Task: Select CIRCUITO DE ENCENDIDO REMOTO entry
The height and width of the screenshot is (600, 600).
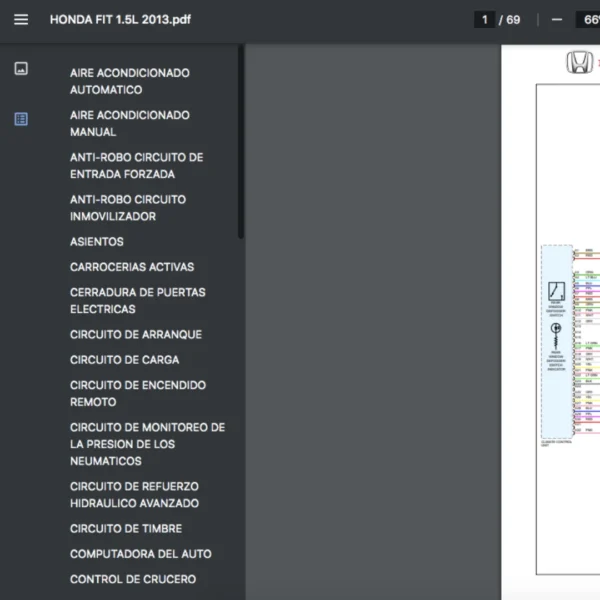Action: click(137, 393)
